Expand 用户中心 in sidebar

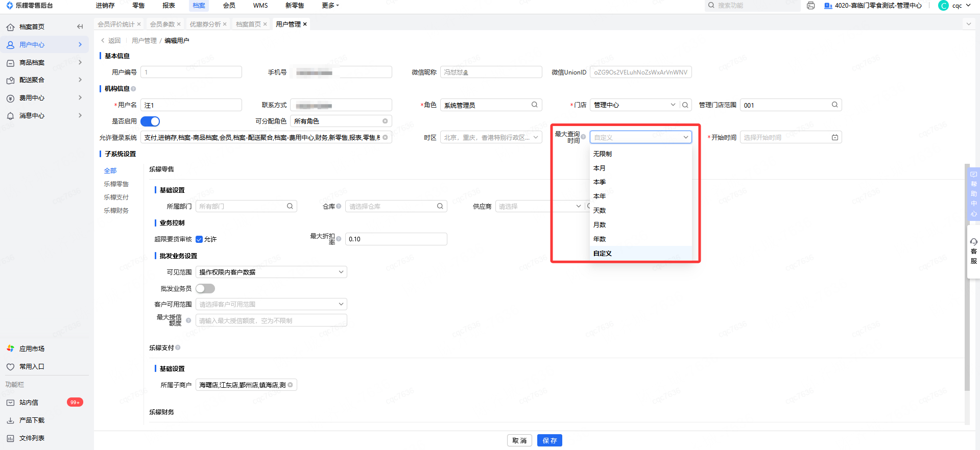(x=44, y=44)
